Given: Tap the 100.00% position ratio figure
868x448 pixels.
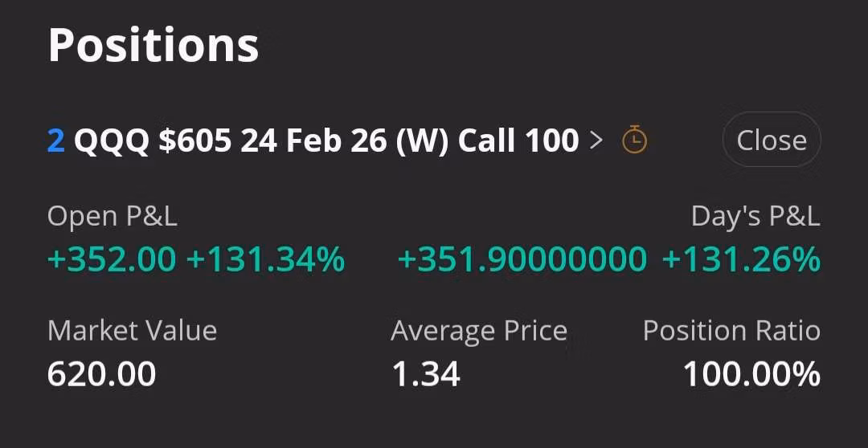Looking at the screenshot, I should [751, 374].
